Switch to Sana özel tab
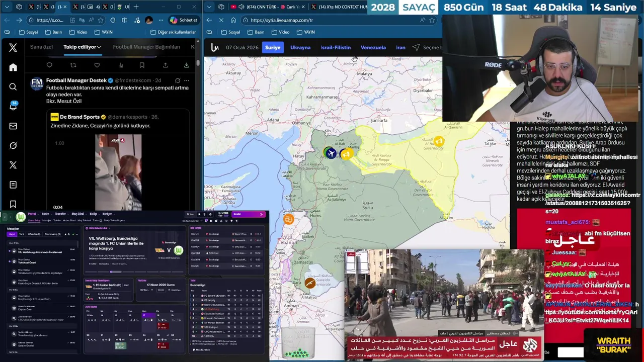Screen dimensions: 644x362 pyautogui.click(x=41, y=47)
